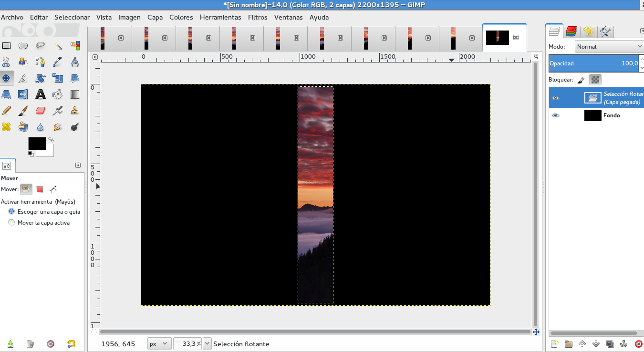
Task: Select the Rectangle Select tool
Action: tap(7, 46)
